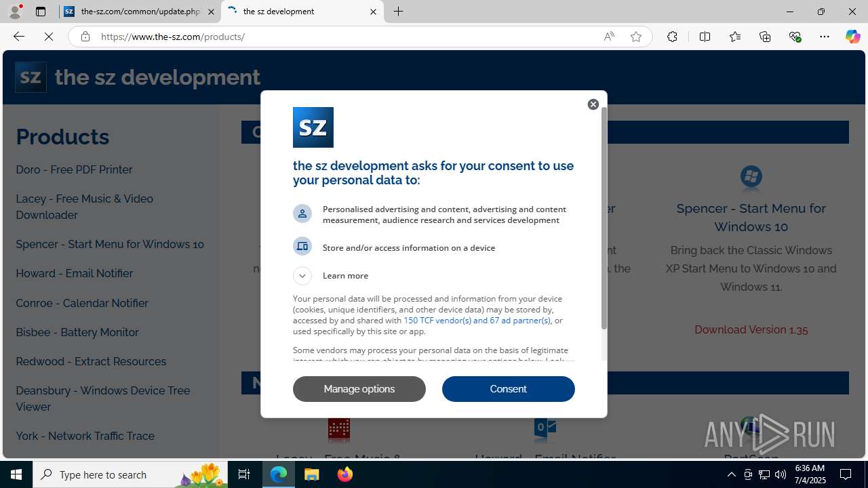Open volume control in tray
The width and height of the screenshot is (868, 488).
pos(781,474)
